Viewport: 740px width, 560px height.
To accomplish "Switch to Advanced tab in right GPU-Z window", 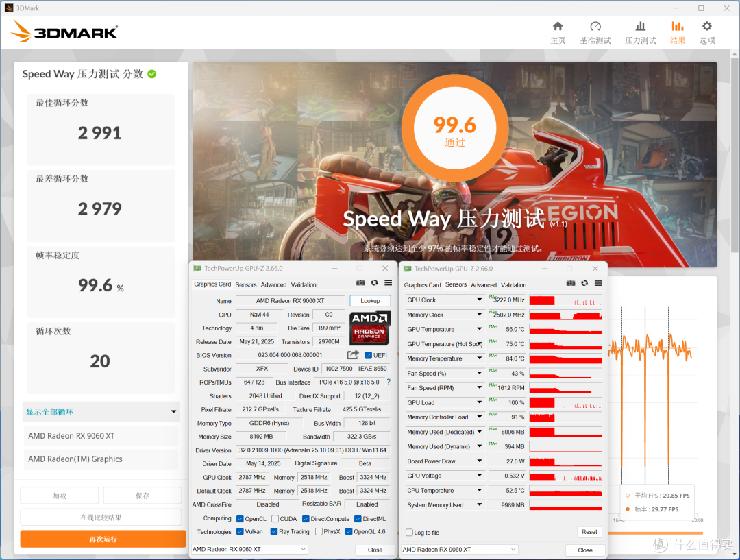I will tap(484, 285).
